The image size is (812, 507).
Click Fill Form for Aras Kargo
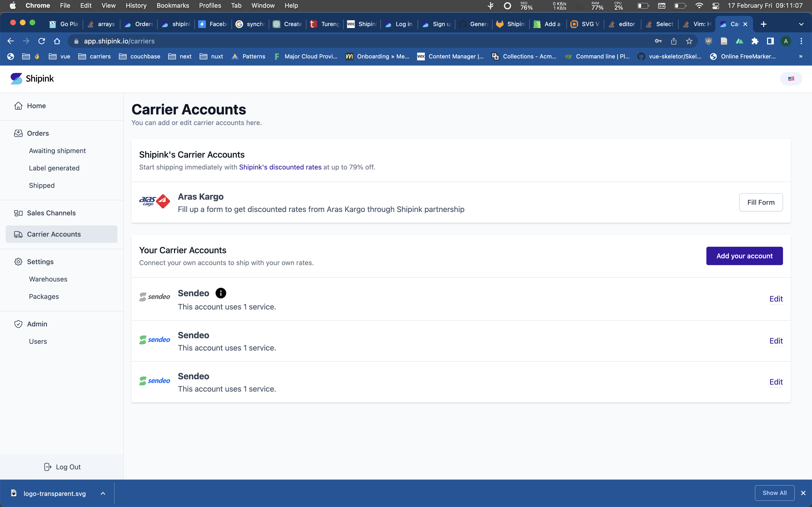pos(760,202)
